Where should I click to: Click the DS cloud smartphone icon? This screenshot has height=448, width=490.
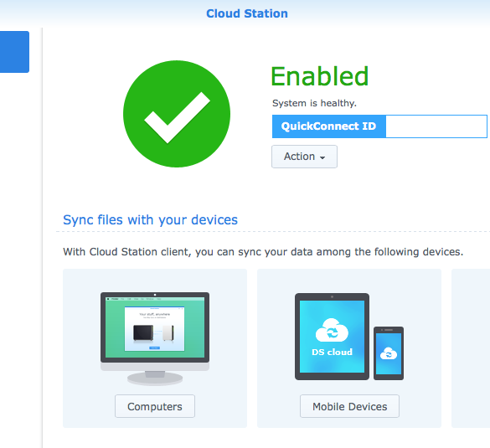[x=389, y=353]
